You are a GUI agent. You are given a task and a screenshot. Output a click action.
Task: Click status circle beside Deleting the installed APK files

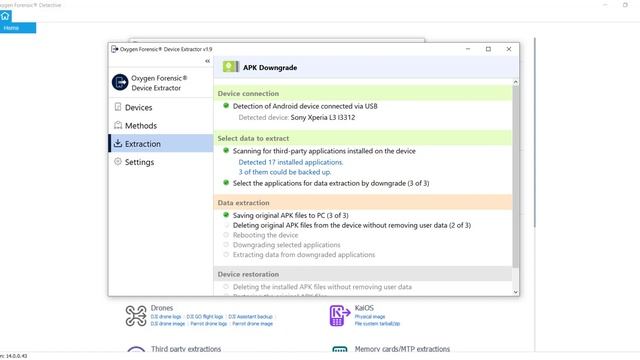pos(226,287)
